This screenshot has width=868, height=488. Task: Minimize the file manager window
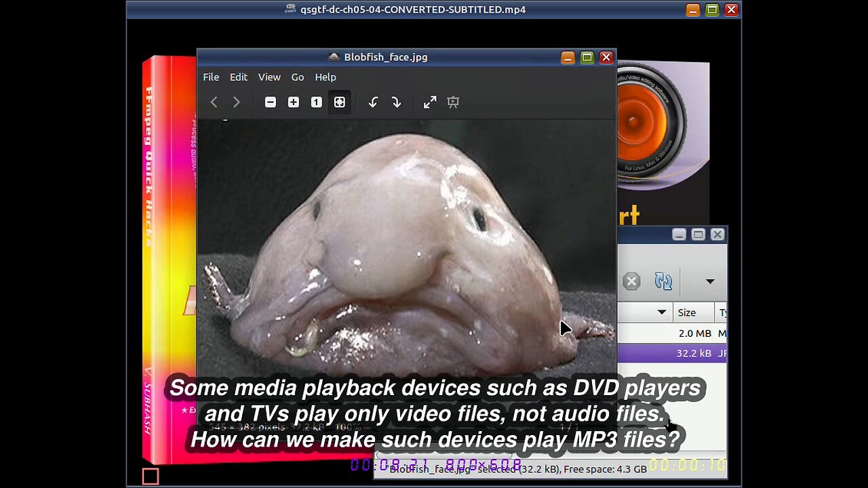pyautogui.click(x=679, y=235)
